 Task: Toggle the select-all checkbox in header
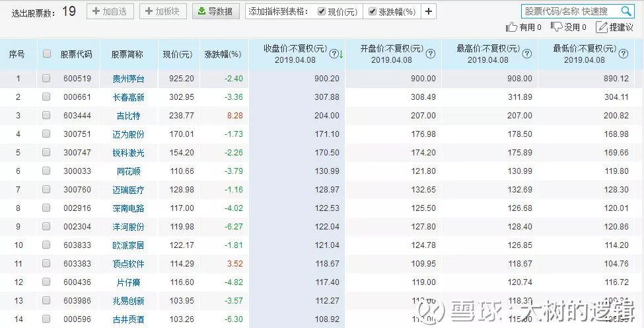[x=46, y=54]
